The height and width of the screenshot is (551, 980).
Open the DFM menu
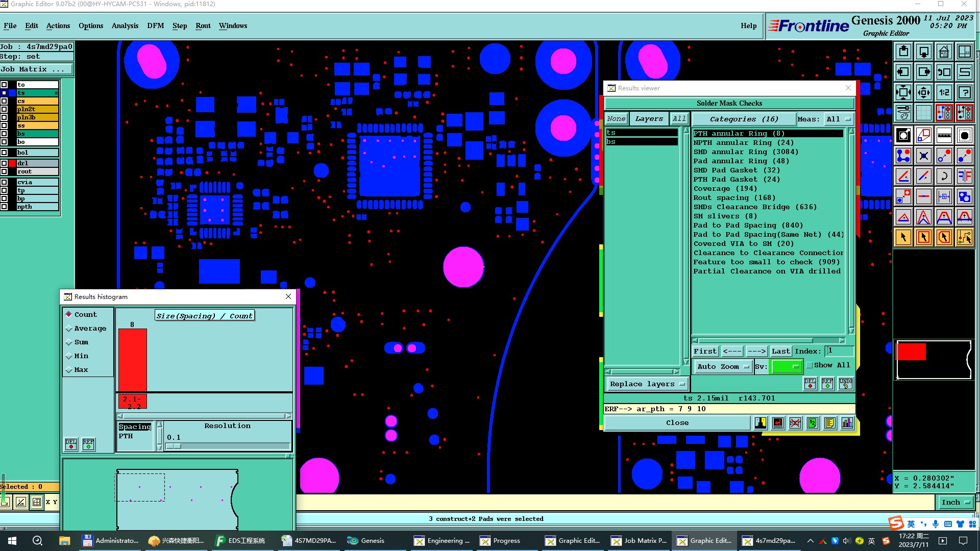click(155, 26)
